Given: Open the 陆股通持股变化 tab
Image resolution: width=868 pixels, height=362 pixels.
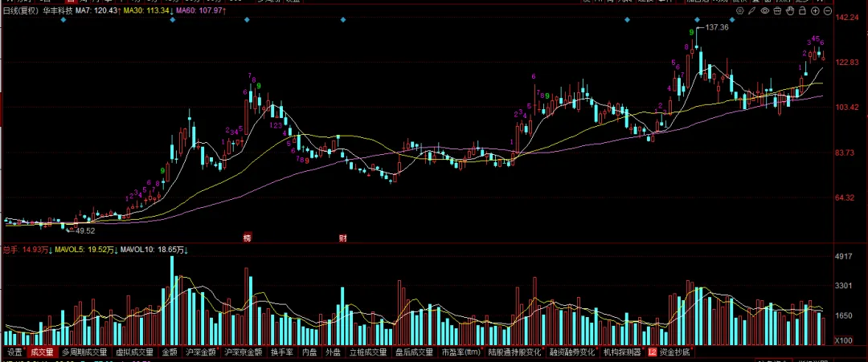Looking at the screenshot, I should pos(516,352).
